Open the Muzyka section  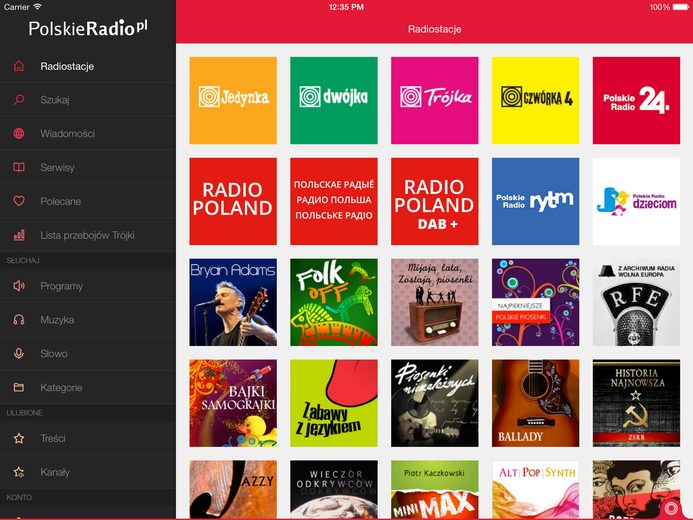(x=88, y=320)
